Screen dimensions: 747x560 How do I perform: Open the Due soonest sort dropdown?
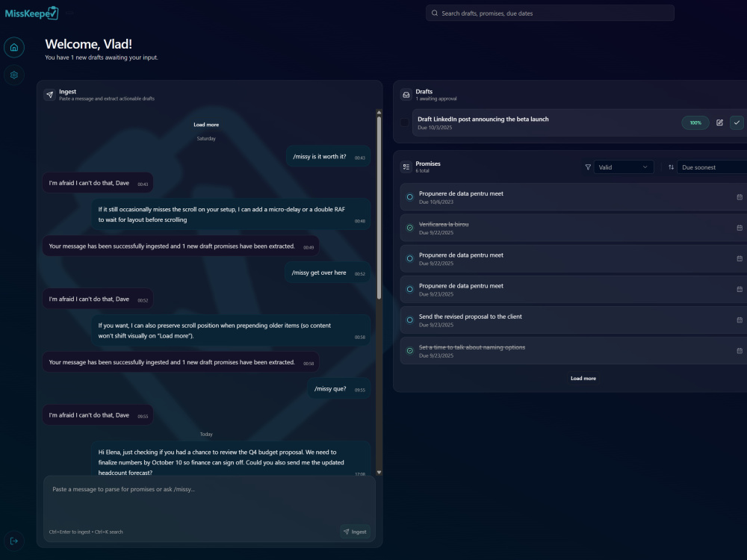coord(712,167)
